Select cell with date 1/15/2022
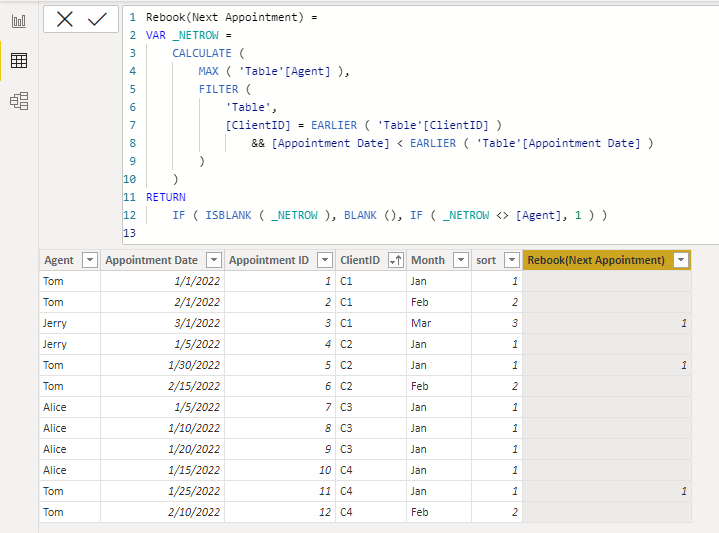This screenshot has width=719, height=533. [162, 470]
